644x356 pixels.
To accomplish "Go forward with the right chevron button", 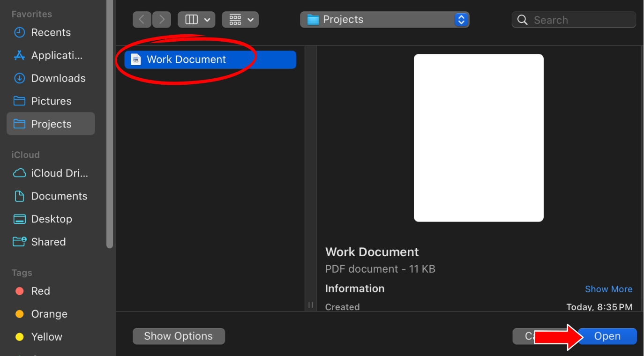I will (162, 20).
